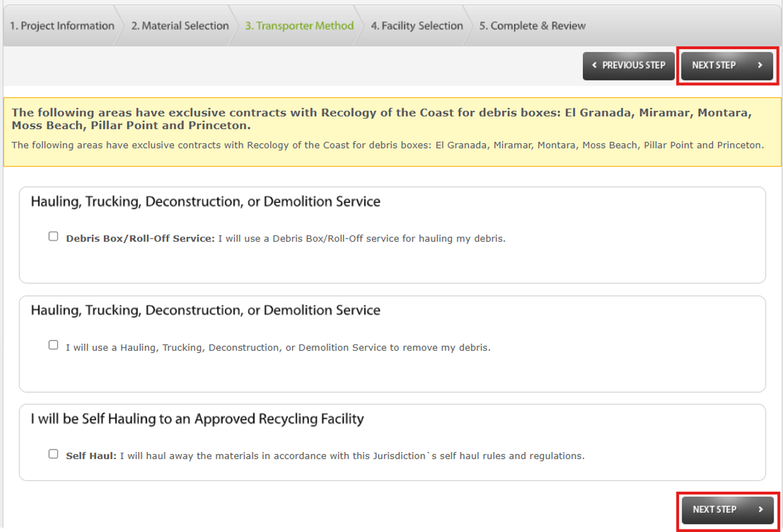Switch to the Complete & Review tab

532,26
